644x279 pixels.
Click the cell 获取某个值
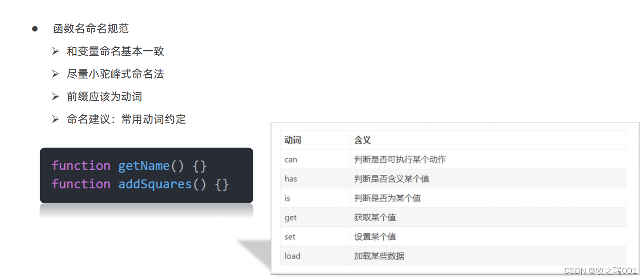[488, 217]
